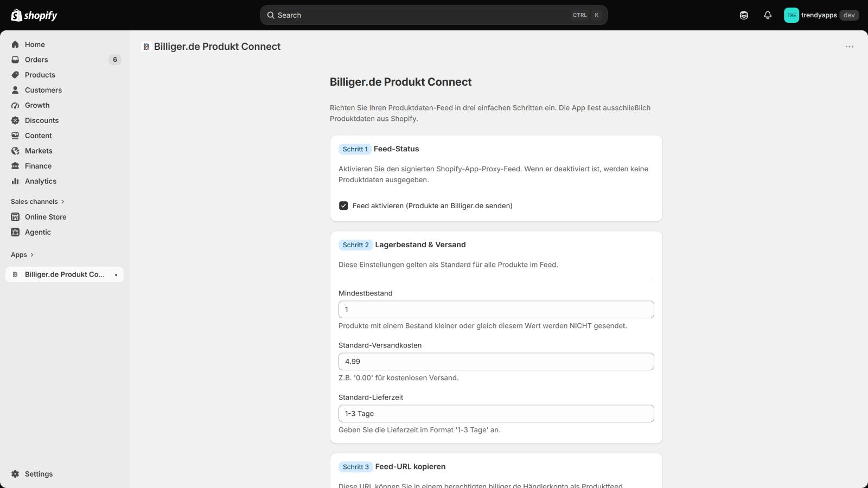Click the Discounts icon in sidebar
The height and width of the screenshot is (488, 868).
click(15, 120)
